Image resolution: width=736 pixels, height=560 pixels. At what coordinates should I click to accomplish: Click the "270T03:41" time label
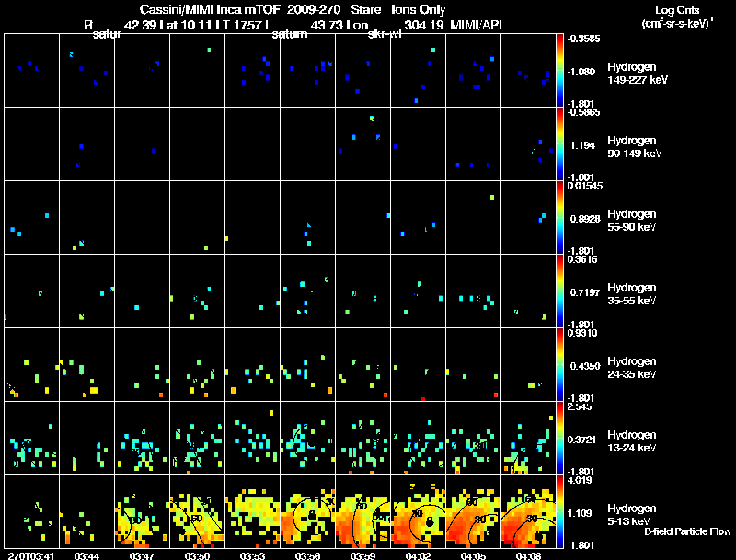(31, 555)
